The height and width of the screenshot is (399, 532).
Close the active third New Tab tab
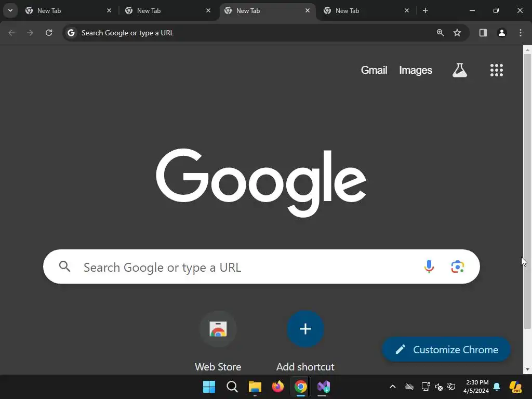point(308,10)
